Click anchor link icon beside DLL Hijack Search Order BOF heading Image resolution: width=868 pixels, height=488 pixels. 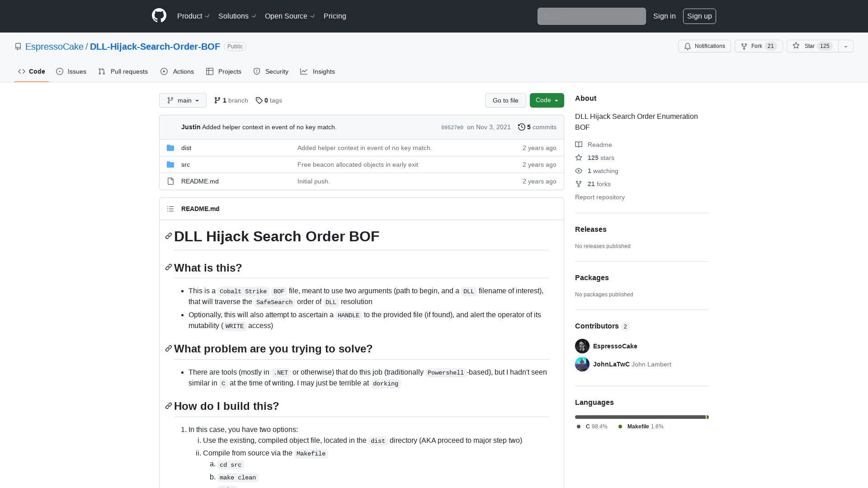tap(169, 236)
